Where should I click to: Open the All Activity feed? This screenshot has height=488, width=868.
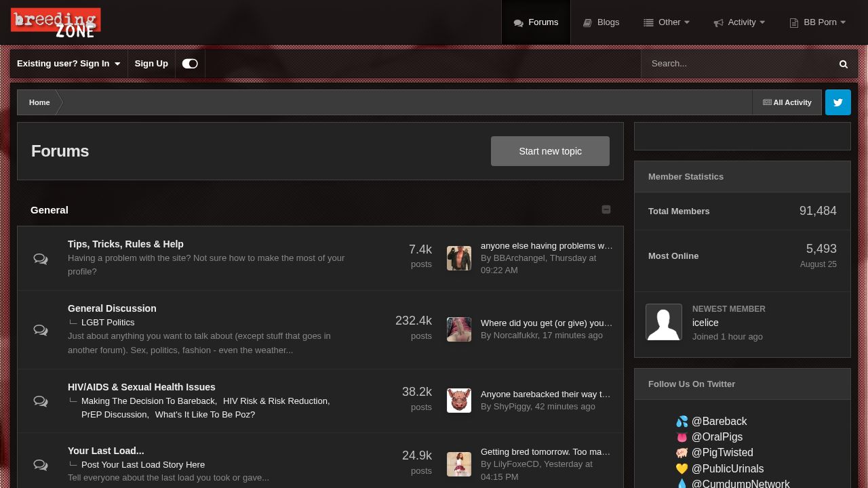(787, 102)
